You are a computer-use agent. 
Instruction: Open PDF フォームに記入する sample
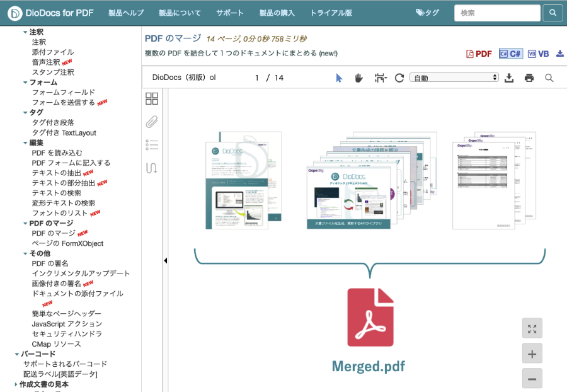click(71, 163)
